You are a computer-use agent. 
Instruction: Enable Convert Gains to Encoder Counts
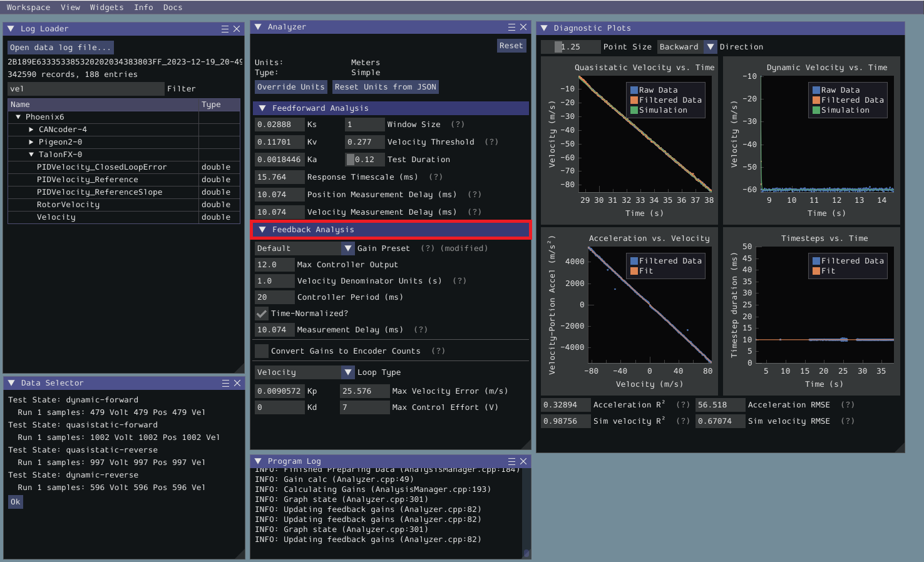tap(262, 351)
